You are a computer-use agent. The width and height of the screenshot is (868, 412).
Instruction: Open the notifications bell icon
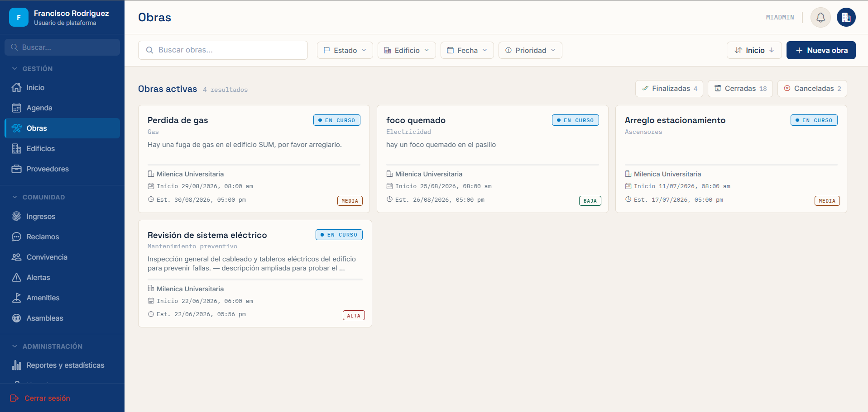point(820,18)
